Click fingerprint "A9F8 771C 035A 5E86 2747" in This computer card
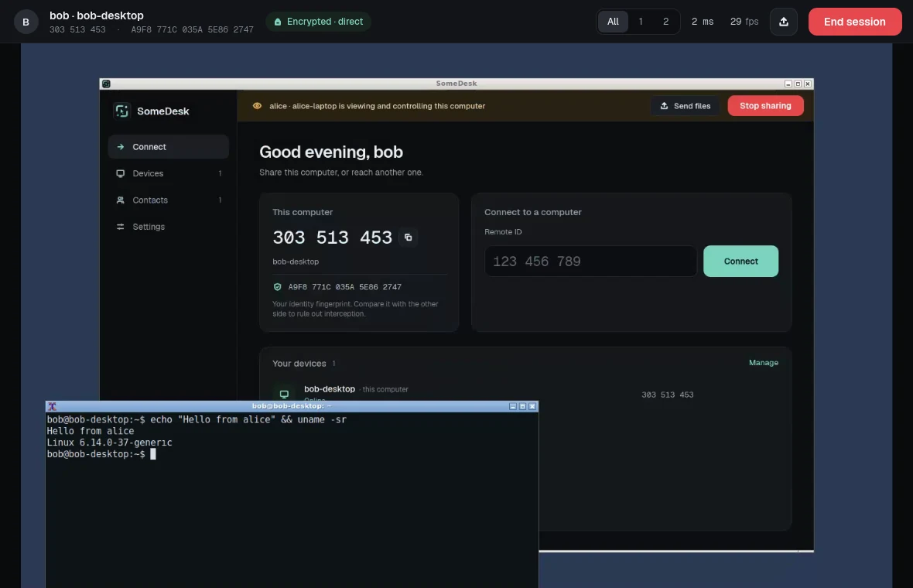Screen dimensions: 913x588 (x=345, y=287)
